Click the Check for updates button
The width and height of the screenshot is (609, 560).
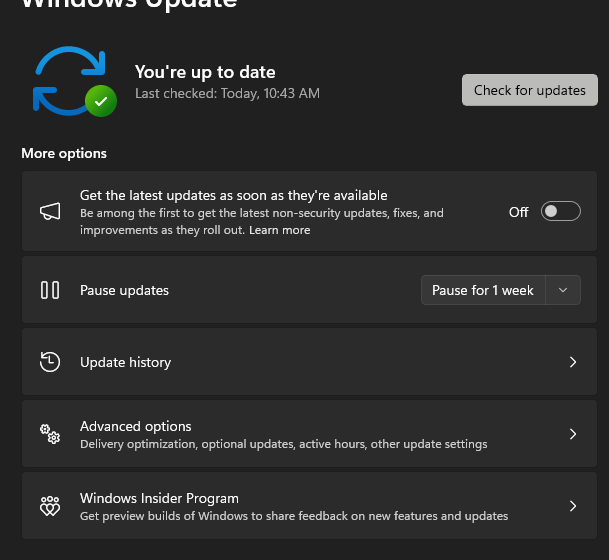pos(529,90)
